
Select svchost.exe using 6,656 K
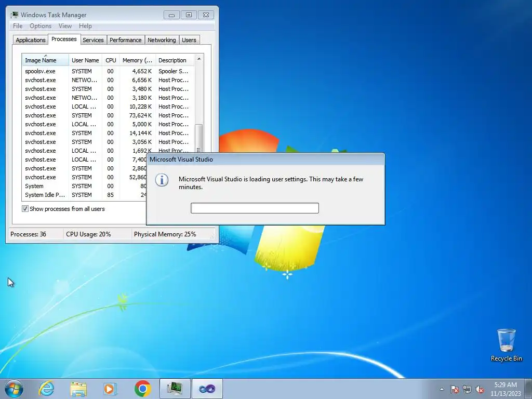click(108, 80)
